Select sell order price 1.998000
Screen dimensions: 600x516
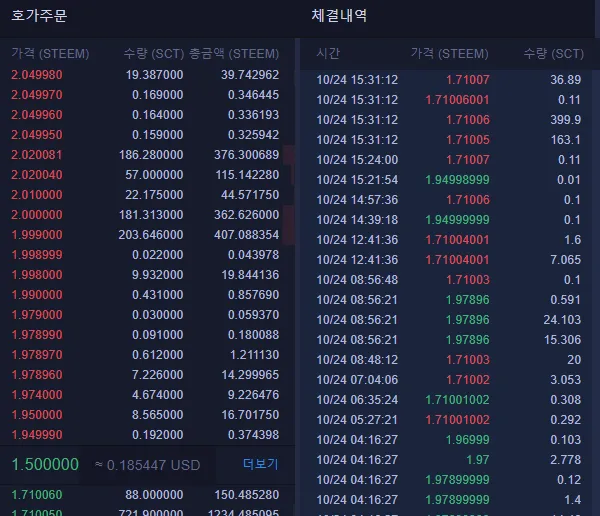[x=37, y=274]
